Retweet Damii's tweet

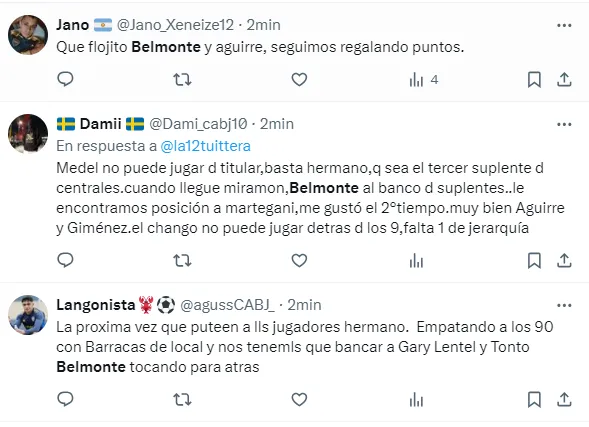pos(182,261)
